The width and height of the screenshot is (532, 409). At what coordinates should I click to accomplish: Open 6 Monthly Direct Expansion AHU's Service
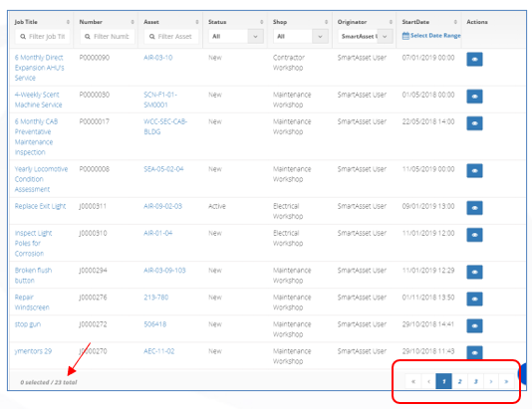point(40,68)
